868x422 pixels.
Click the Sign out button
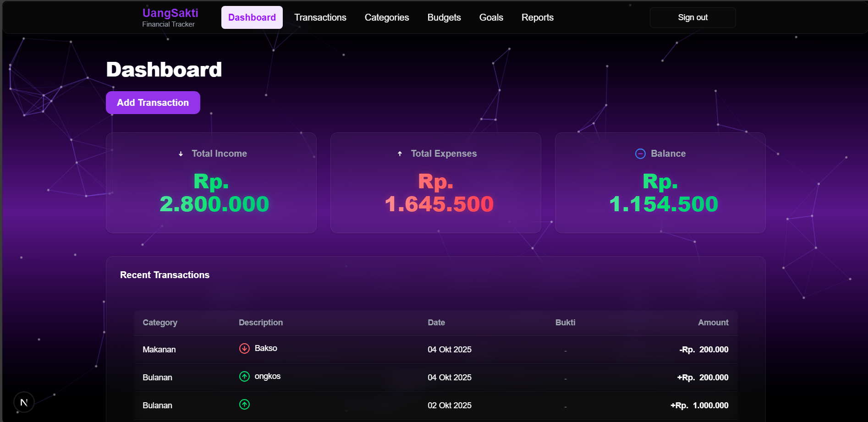coord(692,17)
